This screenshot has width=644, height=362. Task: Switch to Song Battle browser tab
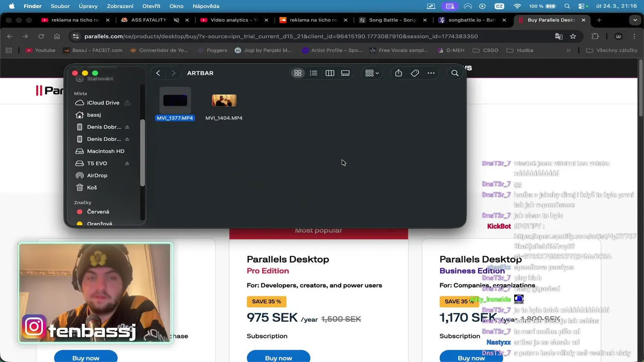tap(392, 20)
